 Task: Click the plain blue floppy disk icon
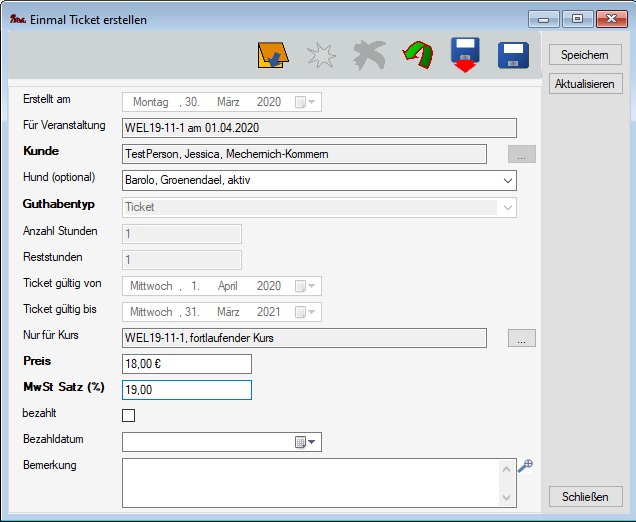click(514, 56)
